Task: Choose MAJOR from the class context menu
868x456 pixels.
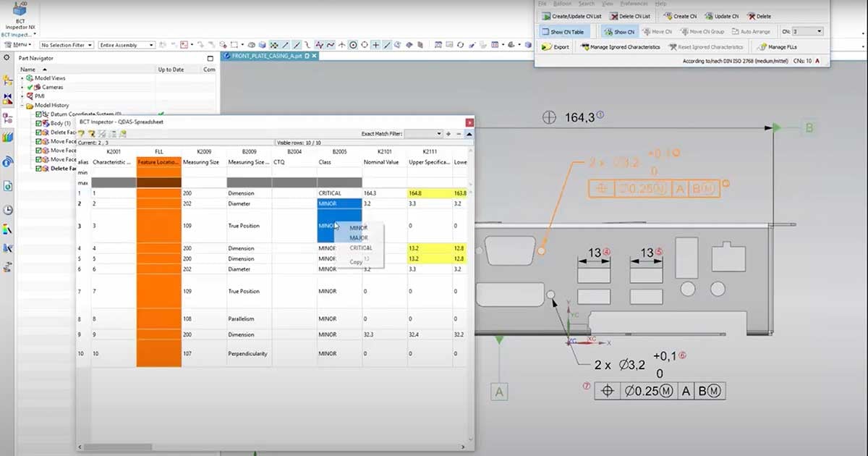Action: pyautogui.click(x=359, y=238)
